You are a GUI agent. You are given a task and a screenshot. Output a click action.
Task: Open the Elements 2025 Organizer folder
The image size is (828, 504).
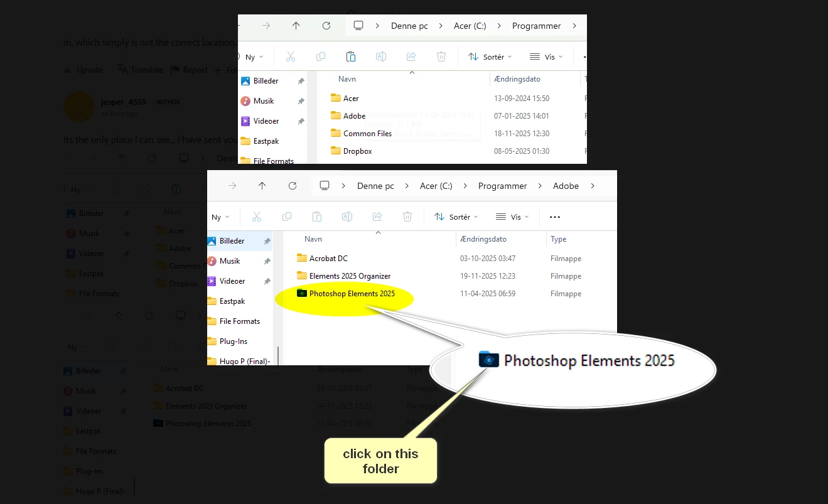click(343, 276)
